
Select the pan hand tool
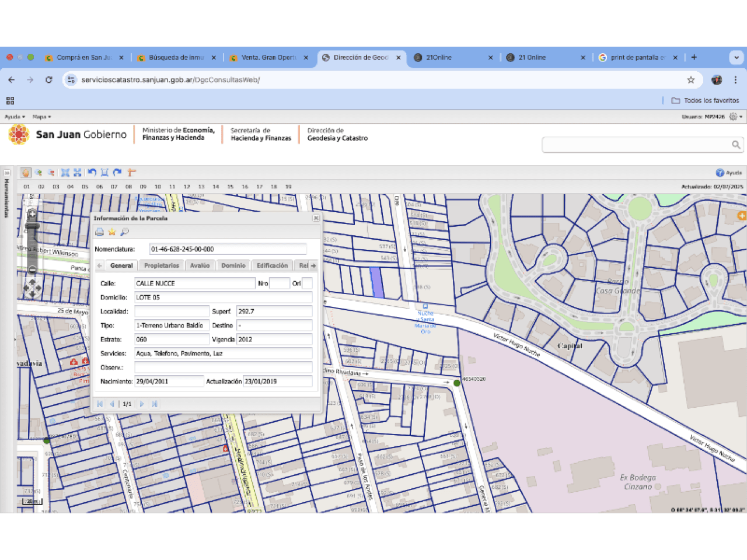coord(26,173)
